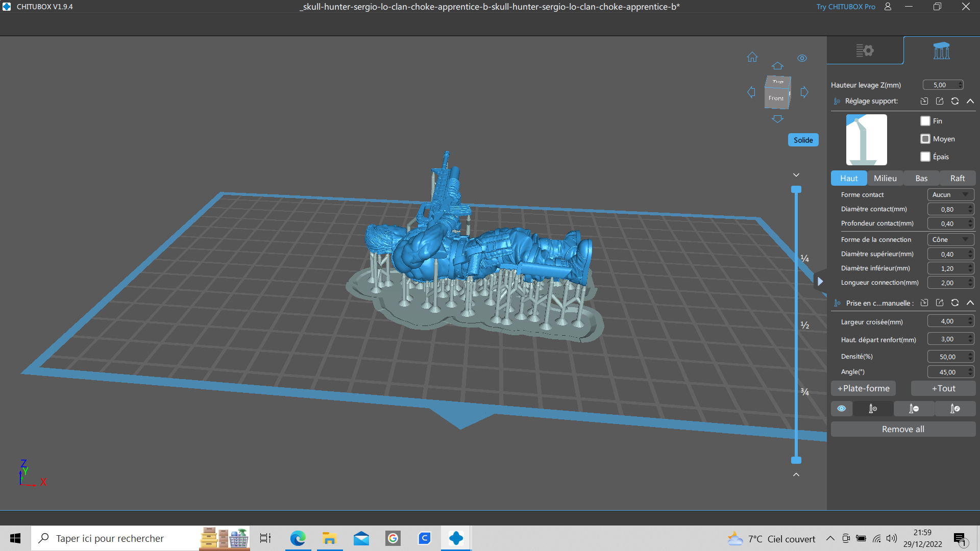The image size is (980, 551).
Task: Select the delete support tool icon
Action: (914, 409)
